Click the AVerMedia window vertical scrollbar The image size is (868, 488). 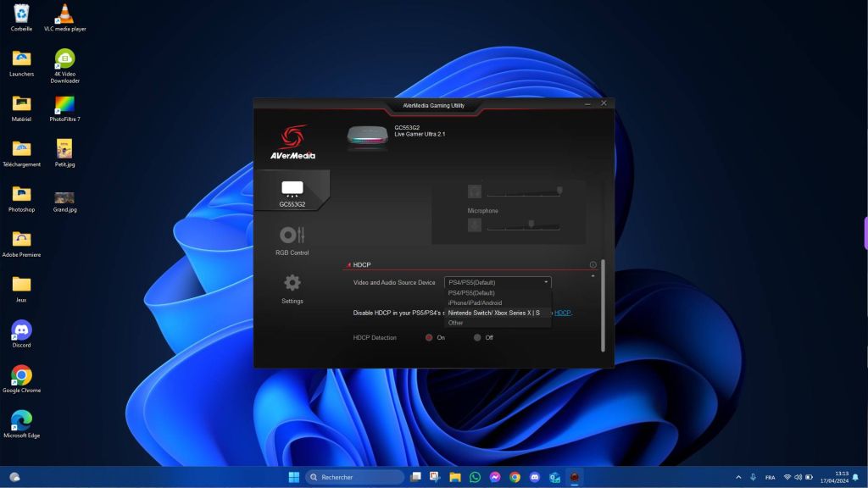coord(603,305)
